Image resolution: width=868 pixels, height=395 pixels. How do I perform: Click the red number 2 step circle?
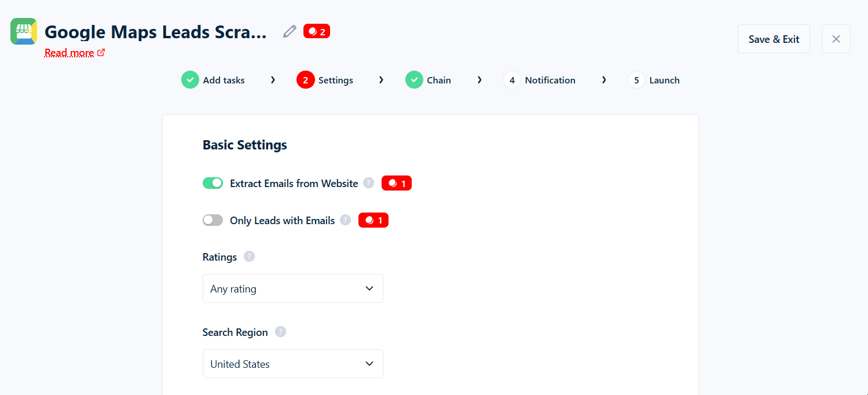(305, 80)
